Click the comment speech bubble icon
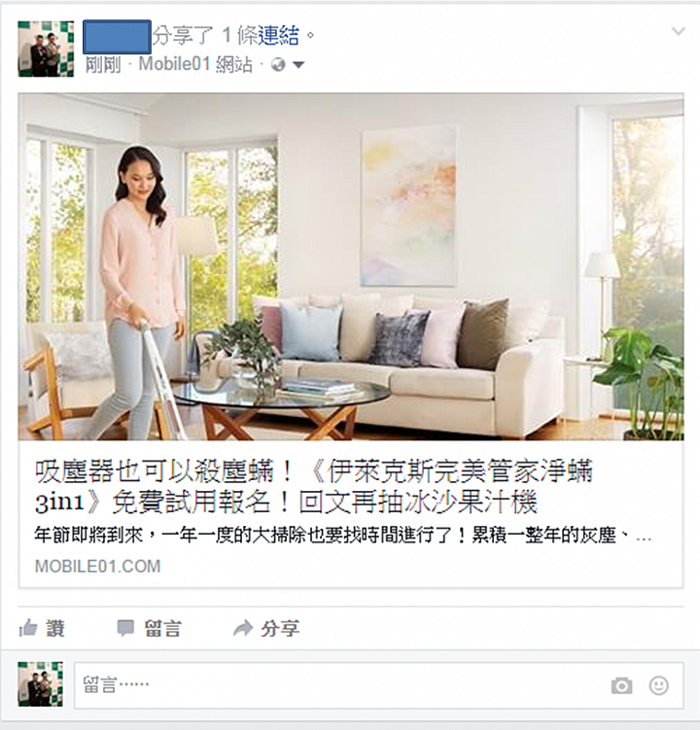700x730 pixels. point(125,629)
